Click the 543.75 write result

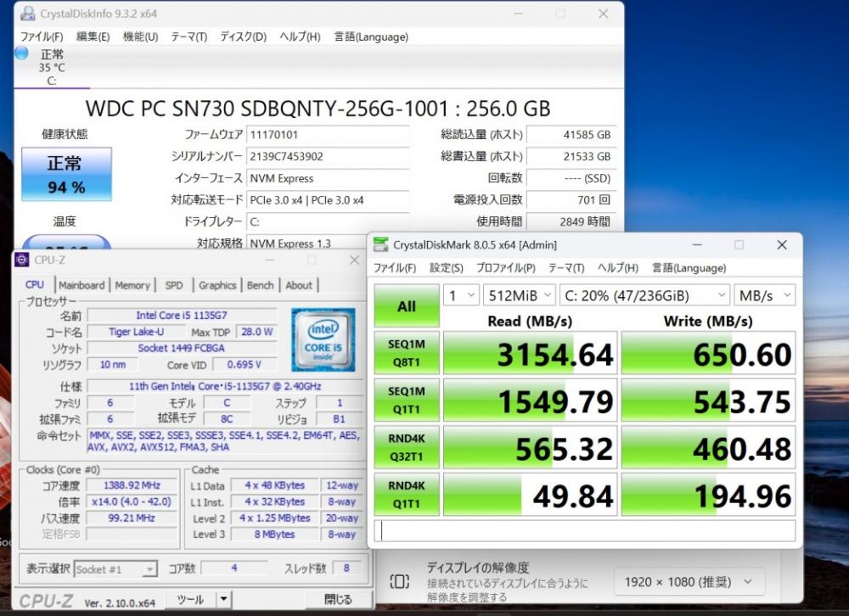point(708,400)
